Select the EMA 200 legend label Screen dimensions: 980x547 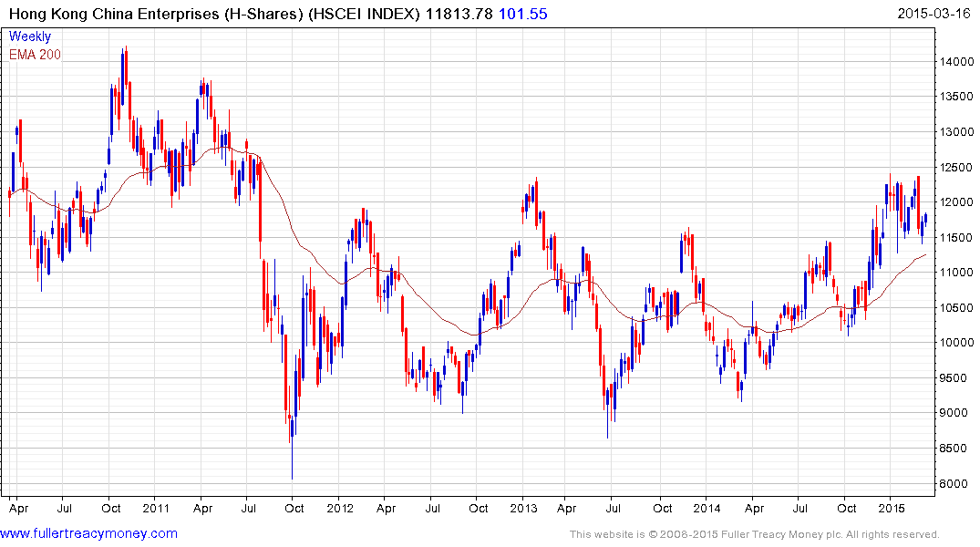(x=35, y=55)
